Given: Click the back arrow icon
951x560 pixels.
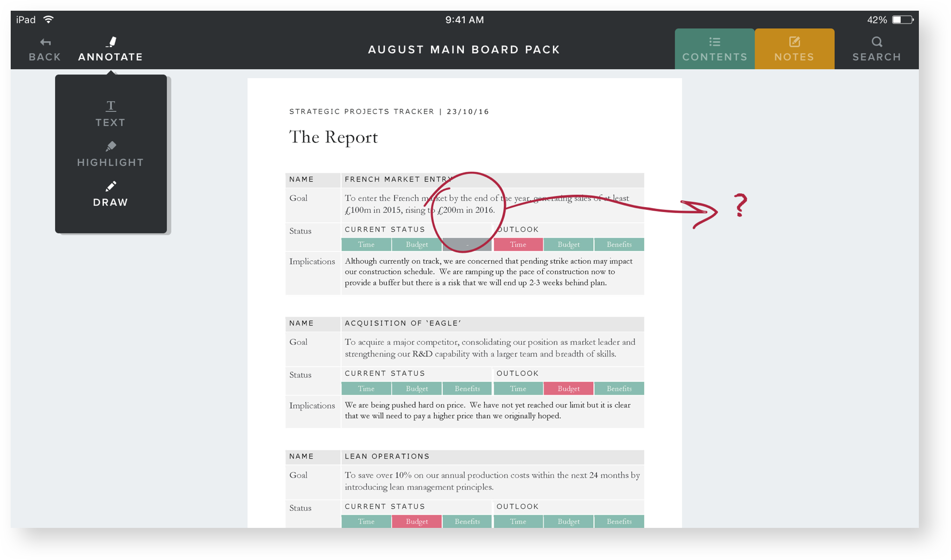Looking at the screenshot, I should (x=44, y=42).
